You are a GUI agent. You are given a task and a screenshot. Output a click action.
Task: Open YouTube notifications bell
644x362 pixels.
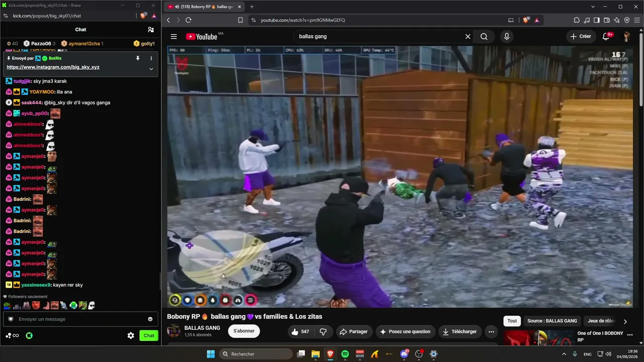pos(606,37)
